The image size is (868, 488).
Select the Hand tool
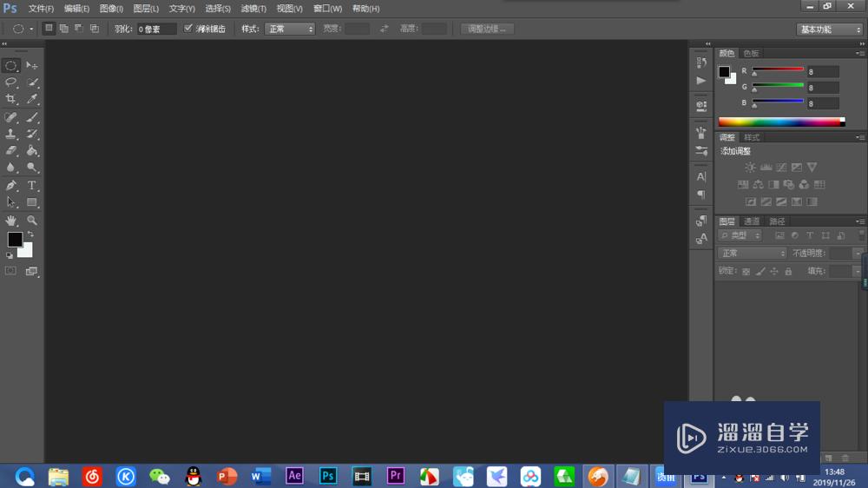click(x=10, y=221)
